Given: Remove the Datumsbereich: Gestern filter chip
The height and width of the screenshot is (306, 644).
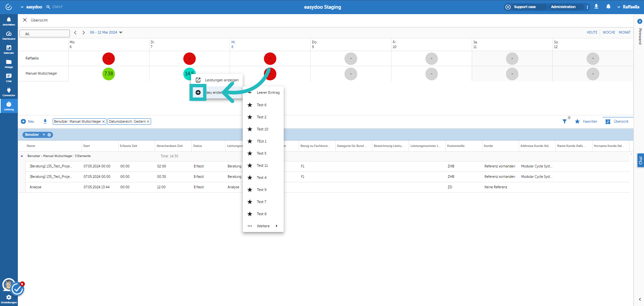Looking at the screenshot, I should (148, 122).
